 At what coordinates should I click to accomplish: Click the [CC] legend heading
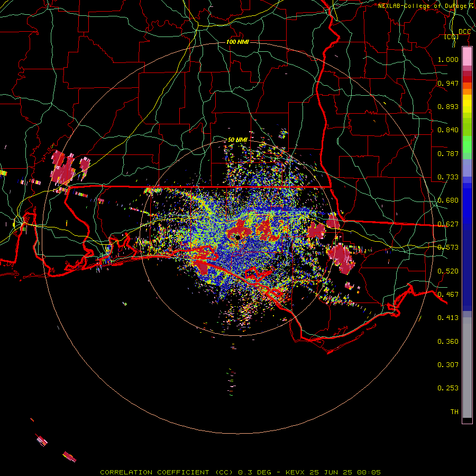pyautogui.click(x=452, y=36)
